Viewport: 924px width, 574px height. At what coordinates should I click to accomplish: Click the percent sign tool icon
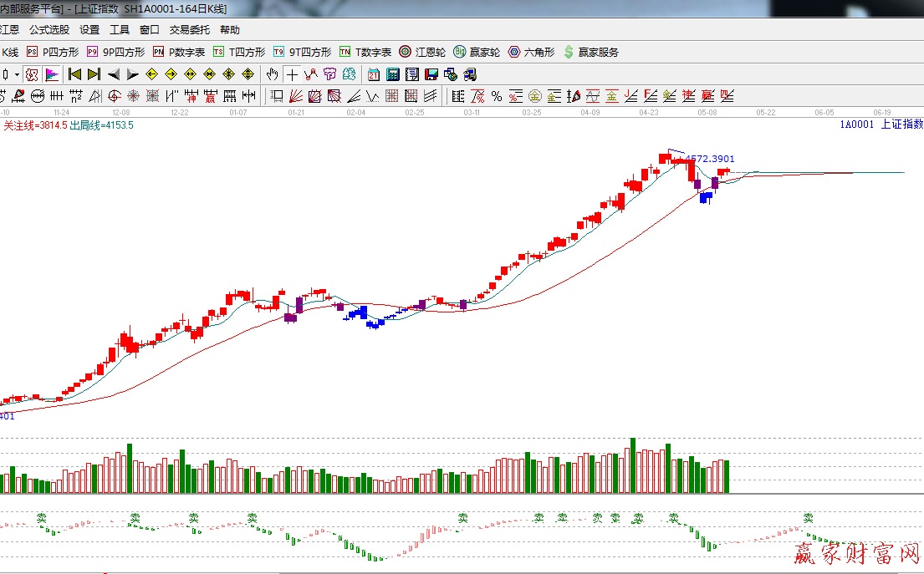pyautogui.click(x=497, y=96)
